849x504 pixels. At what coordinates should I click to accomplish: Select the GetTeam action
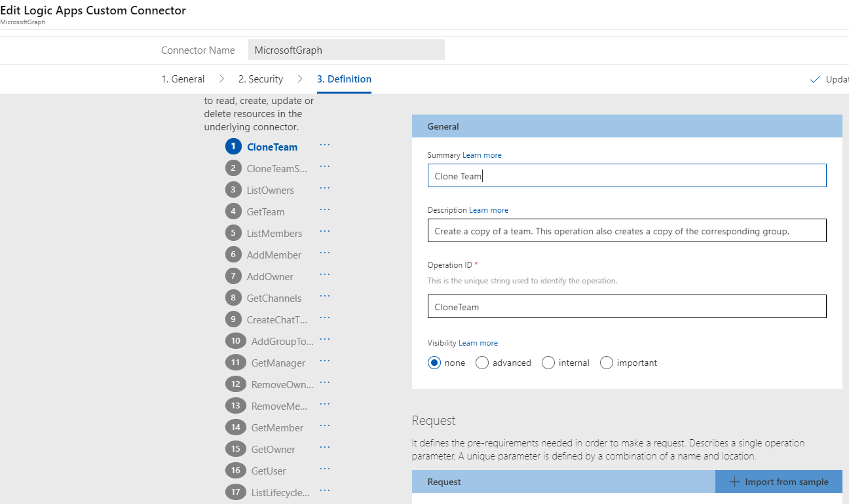click(265, 211)
